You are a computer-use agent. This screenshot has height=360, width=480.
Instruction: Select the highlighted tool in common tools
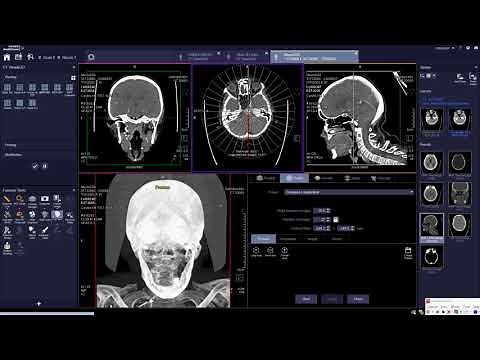tap(57, 215)
